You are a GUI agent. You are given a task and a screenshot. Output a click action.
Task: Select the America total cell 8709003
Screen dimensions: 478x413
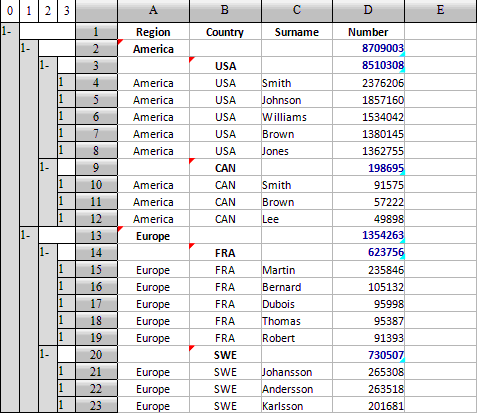(x=368, y=49)
